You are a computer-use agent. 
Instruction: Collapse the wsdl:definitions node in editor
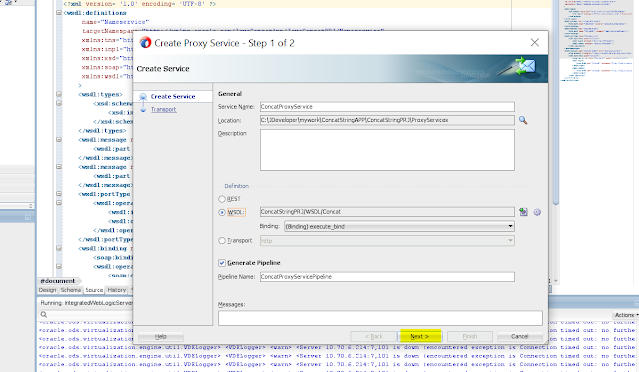coord(59,13)
